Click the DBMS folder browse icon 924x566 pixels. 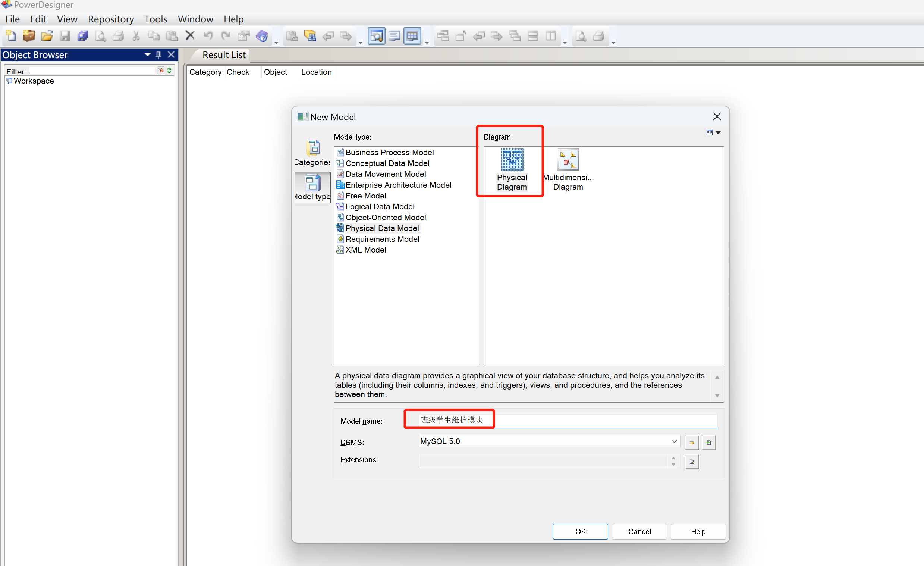(691, 442)
